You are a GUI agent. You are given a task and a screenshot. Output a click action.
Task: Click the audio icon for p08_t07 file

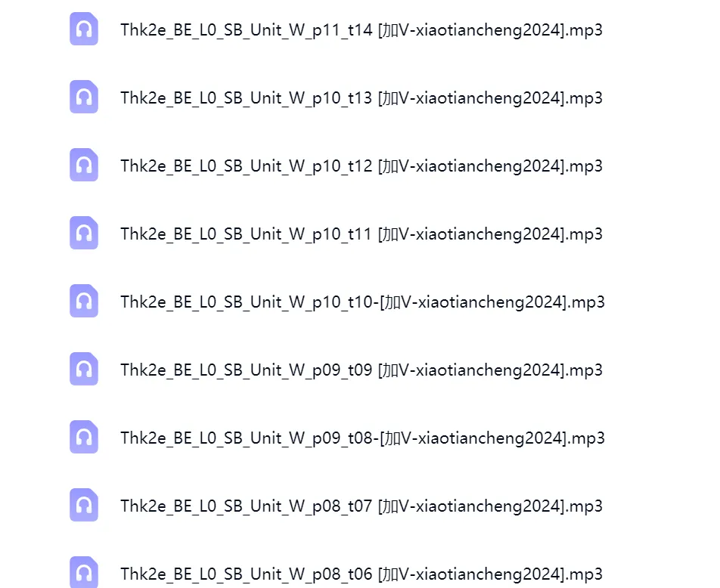tap(83, 505)
